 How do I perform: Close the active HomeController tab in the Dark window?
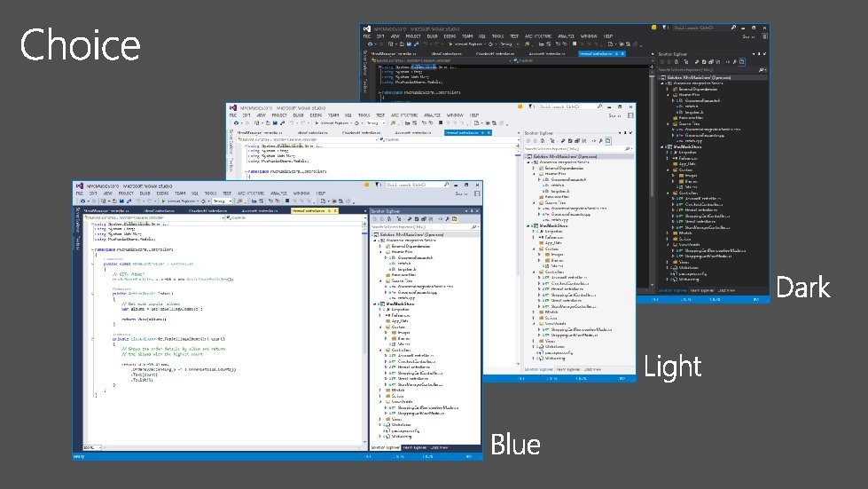[622, 54]
